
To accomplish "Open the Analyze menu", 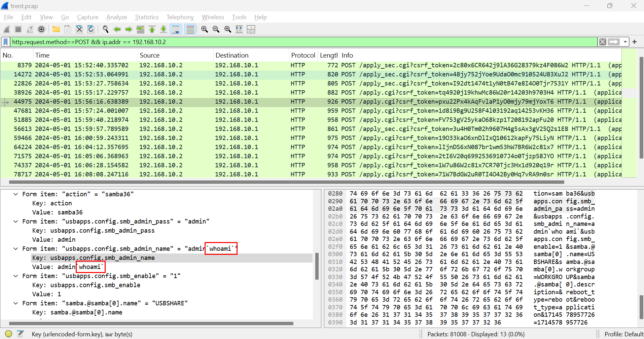I will coord(116,17).
